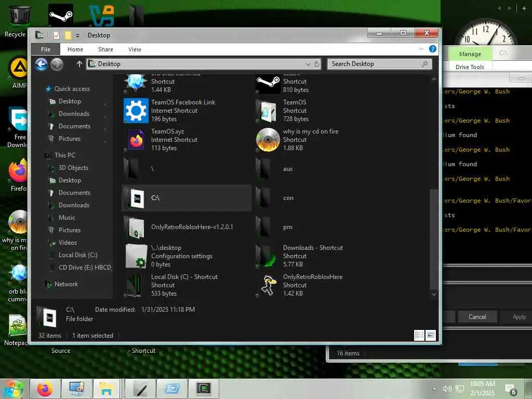This screenshot has width=532, height=399.
Task: Click the Desktop address bar path
Action: pyautogui.click(x=109, y=64)
